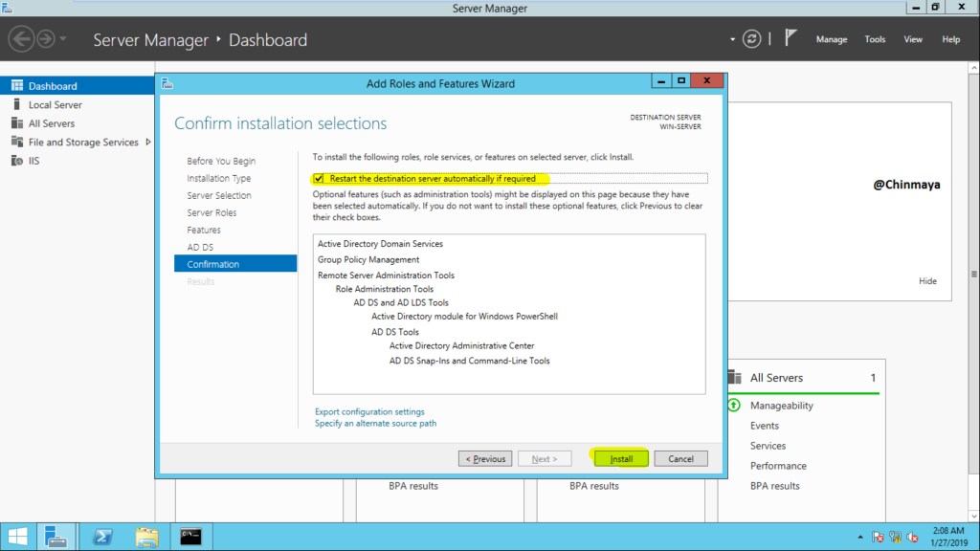Open the Manage menu

click(x=832, y=38)
